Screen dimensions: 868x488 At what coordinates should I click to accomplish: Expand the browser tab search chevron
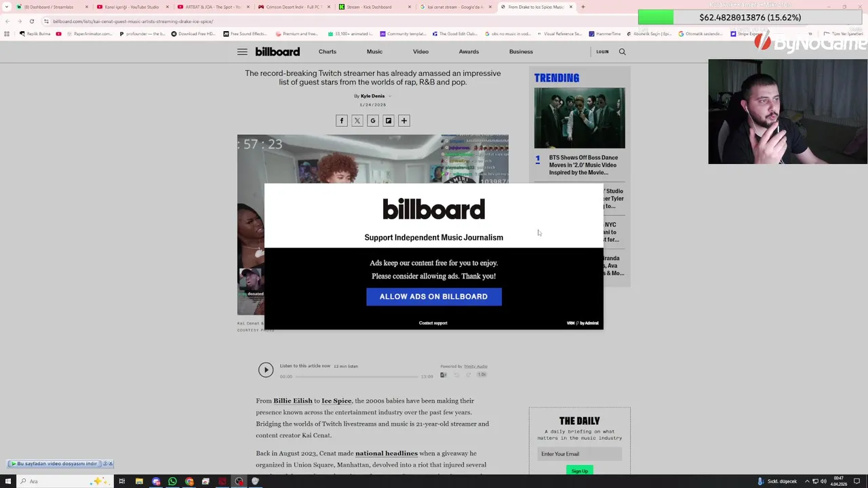pyautogui.click(x=7, y=7)
